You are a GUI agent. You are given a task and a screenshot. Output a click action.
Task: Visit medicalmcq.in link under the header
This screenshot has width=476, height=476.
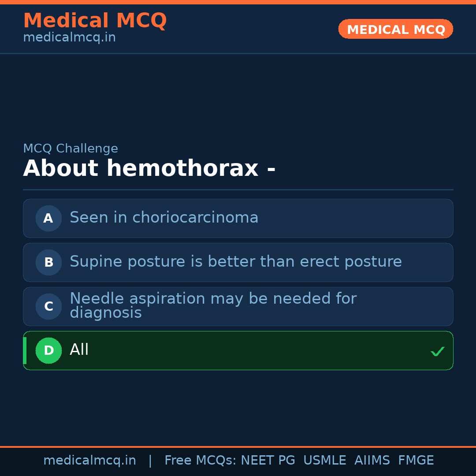pos(69,37)
